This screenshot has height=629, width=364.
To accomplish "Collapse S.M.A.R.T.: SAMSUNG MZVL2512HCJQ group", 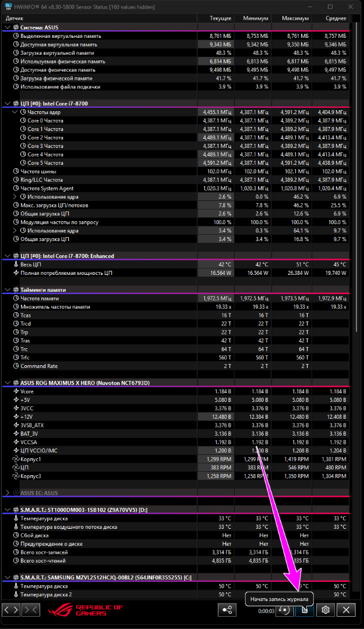I will click(7, 577).
